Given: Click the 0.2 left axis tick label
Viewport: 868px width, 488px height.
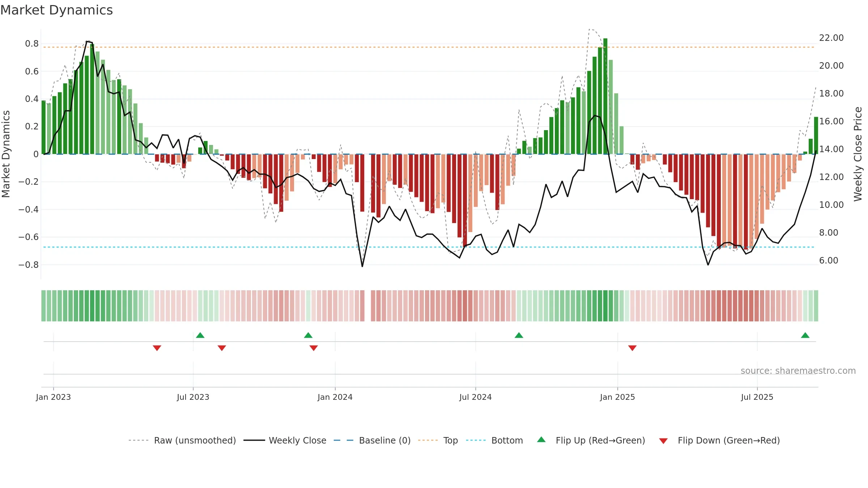Looking at the screenshot, I should click(x=32, y=127).
